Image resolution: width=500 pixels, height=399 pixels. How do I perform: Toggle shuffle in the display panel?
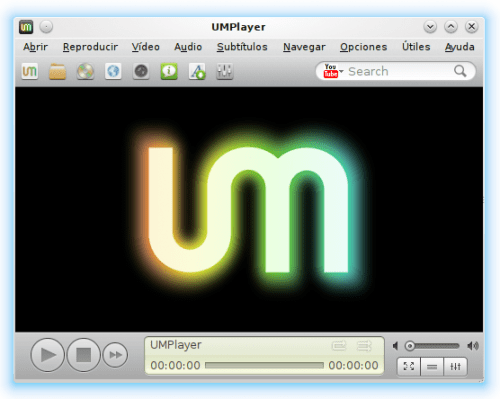point(364,346)
